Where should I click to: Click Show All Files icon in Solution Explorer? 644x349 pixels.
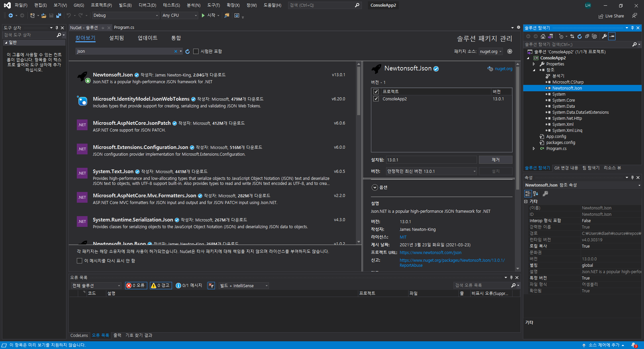click(x=594, y=36)
